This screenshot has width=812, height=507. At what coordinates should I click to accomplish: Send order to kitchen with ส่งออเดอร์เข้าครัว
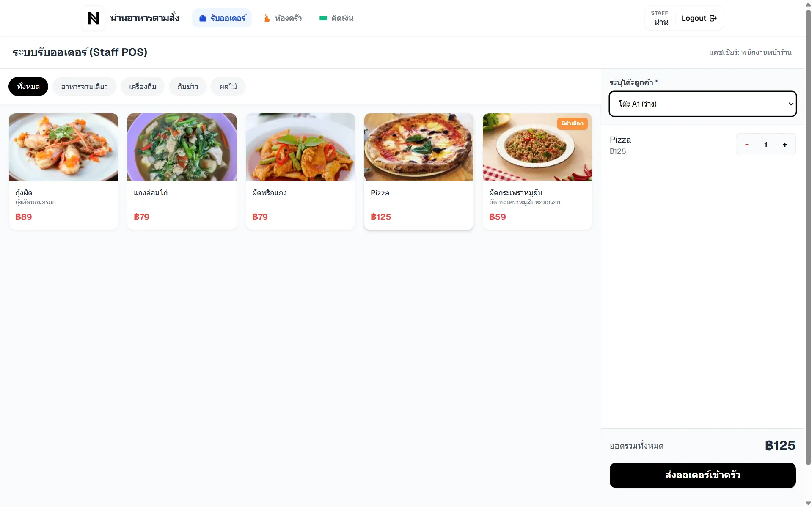pos(702,475)
